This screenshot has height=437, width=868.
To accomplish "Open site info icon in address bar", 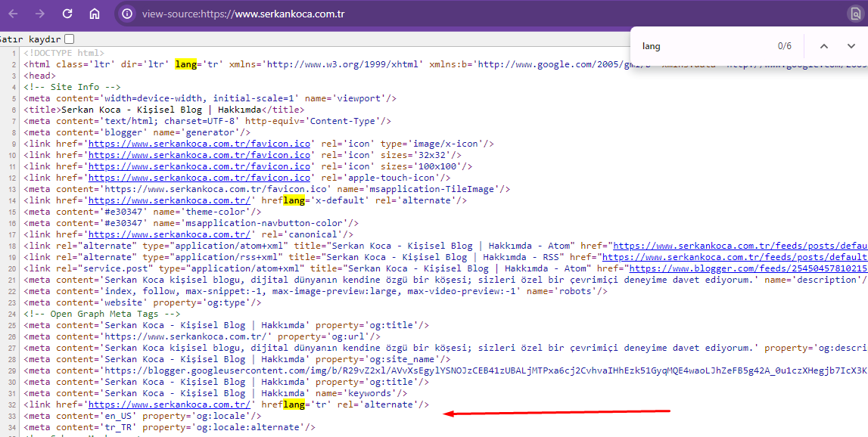I will click(x=127, y=14).
